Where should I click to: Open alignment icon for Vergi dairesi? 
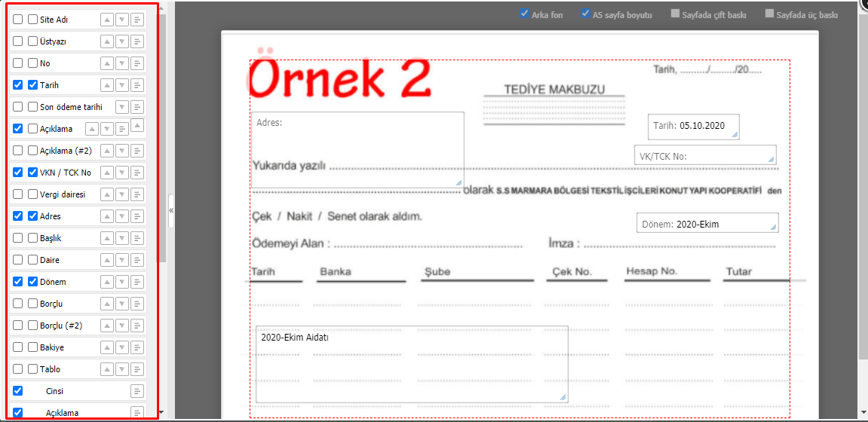coord(137,194)
